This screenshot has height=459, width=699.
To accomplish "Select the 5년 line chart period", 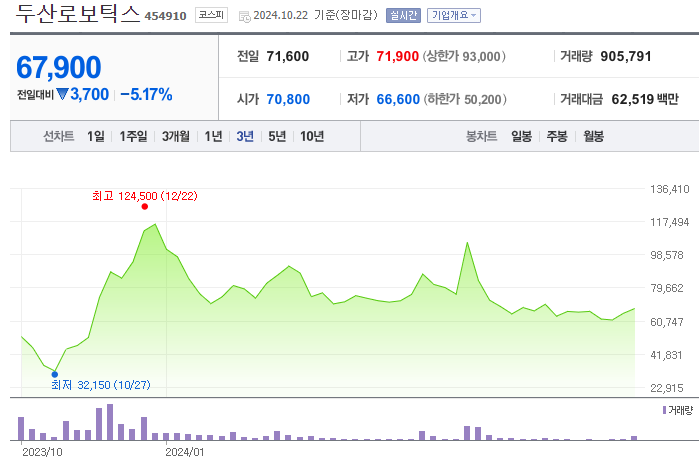I will [277, 136].
